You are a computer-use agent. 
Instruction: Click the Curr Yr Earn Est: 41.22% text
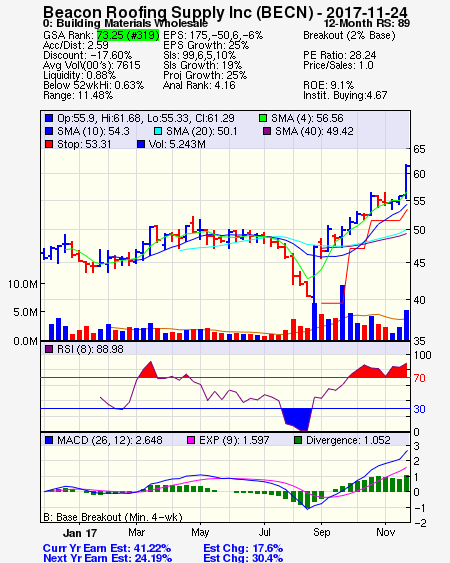(x=107, y=548)
